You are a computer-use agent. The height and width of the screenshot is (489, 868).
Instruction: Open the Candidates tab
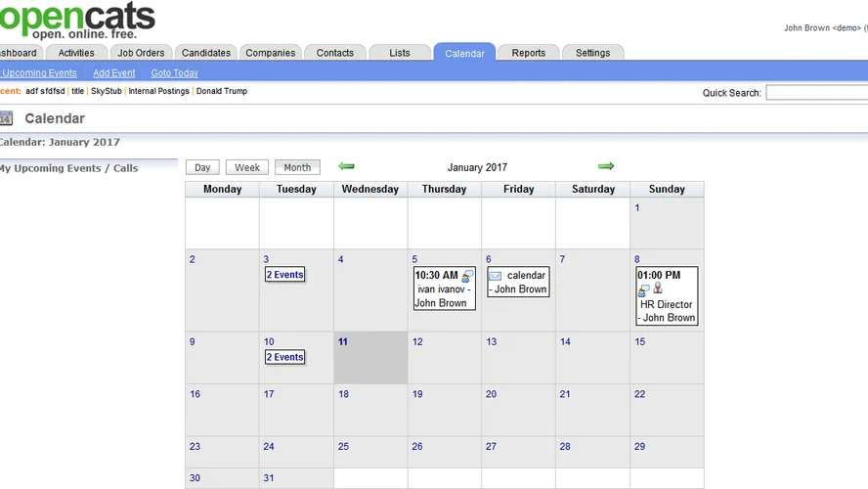[206, 53]
